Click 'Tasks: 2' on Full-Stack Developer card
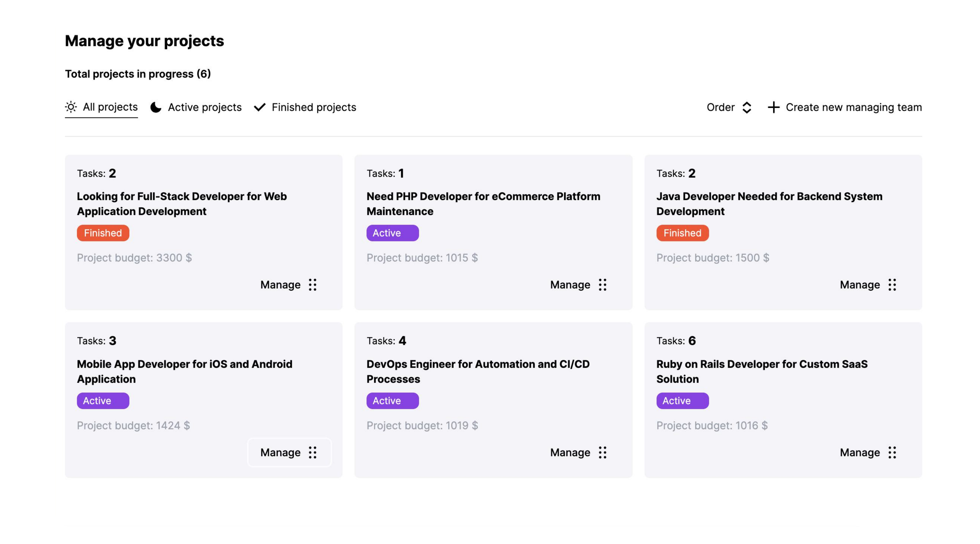980x544 pixels. click(x=97, y=173)
